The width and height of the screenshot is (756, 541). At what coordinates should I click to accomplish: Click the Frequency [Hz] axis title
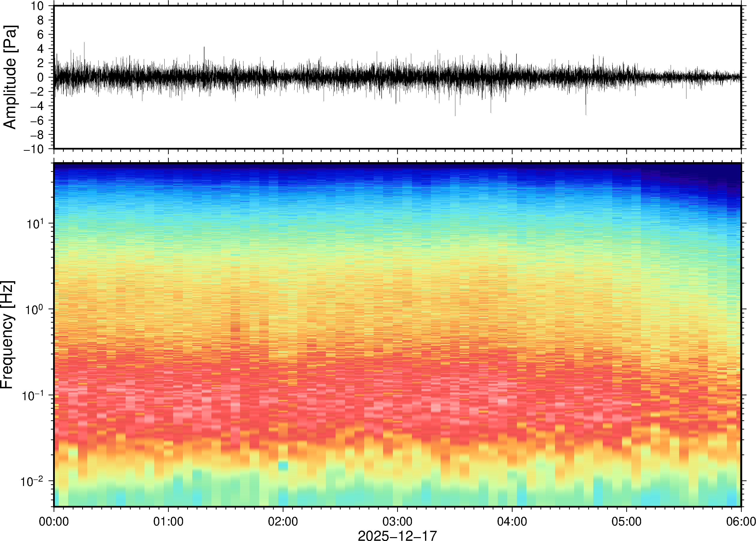pyautogui.click(x=7, y=335)
